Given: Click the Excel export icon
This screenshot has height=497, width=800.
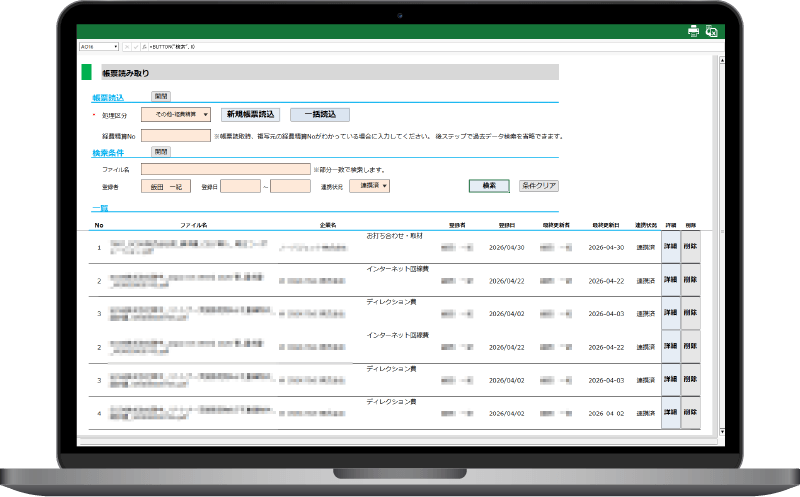Looking at the screenshot, I should [711, 31].
